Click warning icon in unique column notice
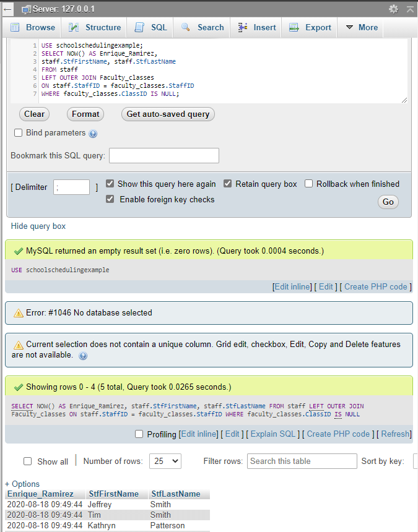 19,345
